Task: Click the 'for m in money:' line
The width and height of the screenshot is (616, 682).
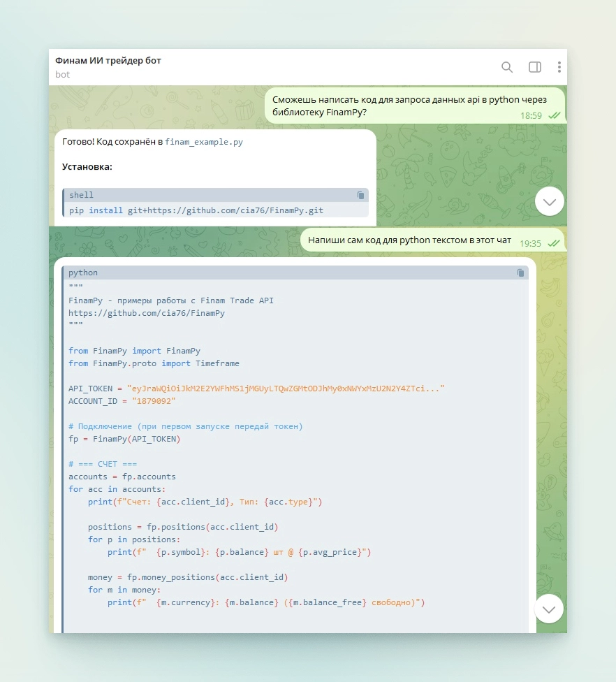Action: [124, 590]
